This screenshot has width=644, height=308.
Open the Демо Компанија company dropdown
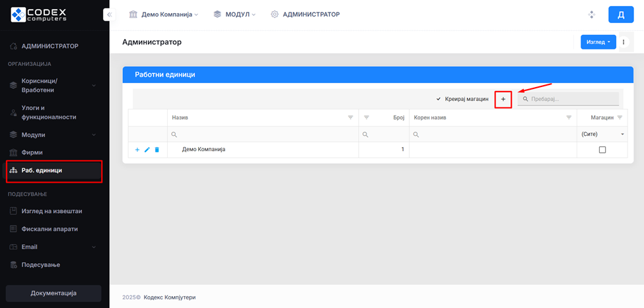tap(163, 15)
